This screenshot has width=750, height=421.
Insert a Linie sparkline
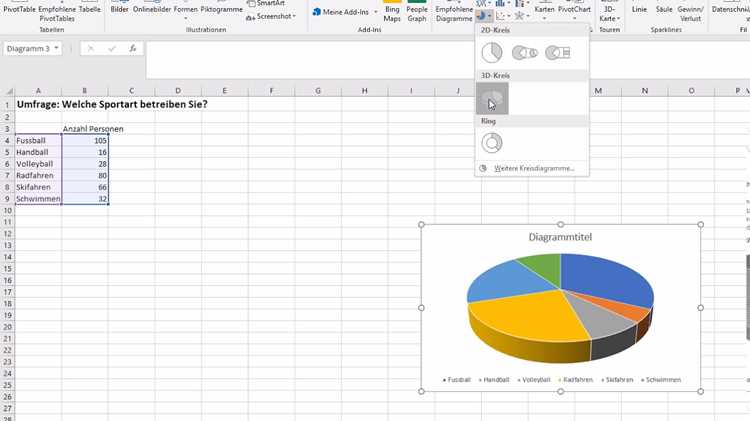639,10
